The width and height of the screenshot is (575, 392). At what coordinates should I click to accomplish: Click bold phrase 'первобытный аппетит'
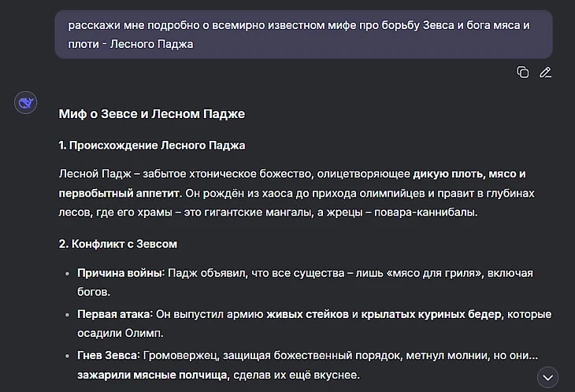pos(120,193)
